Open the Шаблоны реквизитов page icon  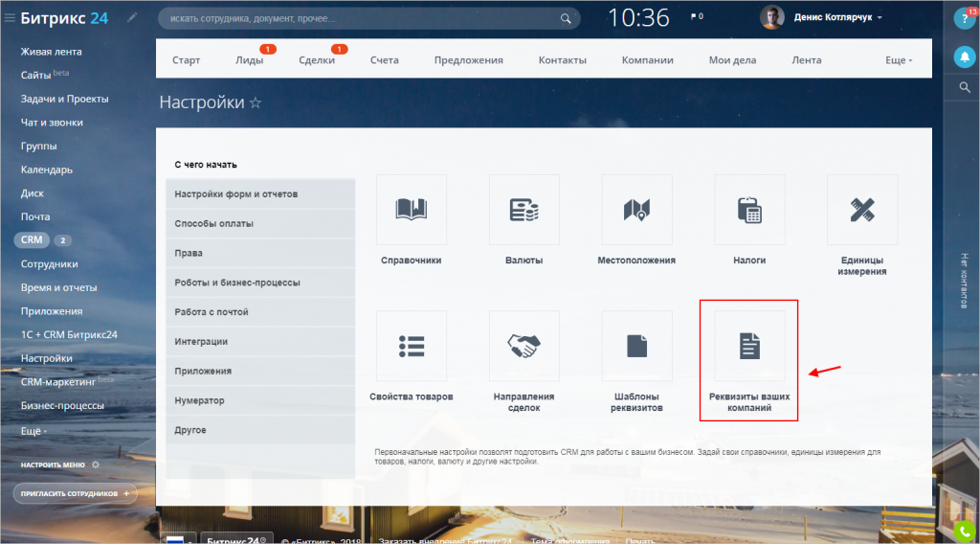pos(636,346)
